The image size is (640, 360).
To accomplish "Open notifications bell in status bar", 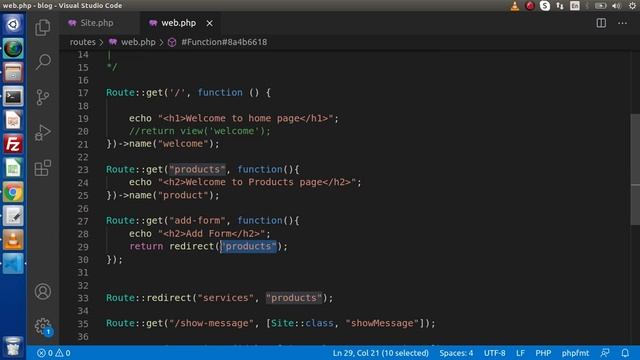I will click(x=625, y=353).
